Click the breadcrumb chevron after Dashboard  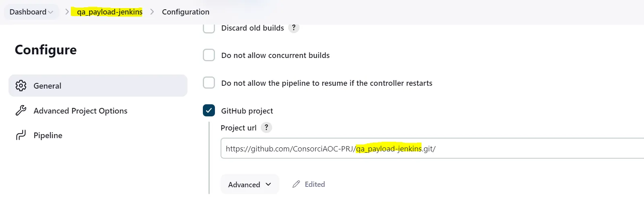click(x=67, y=12)
